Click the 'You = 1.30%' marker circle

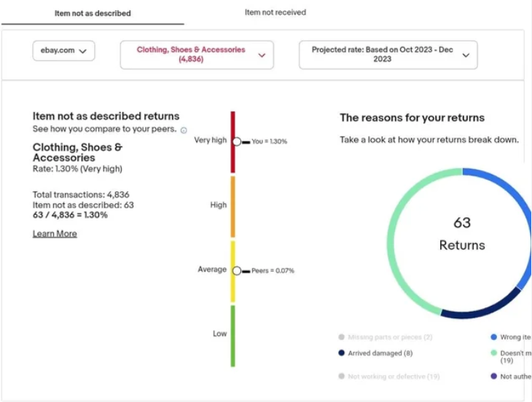coord(236,141)
